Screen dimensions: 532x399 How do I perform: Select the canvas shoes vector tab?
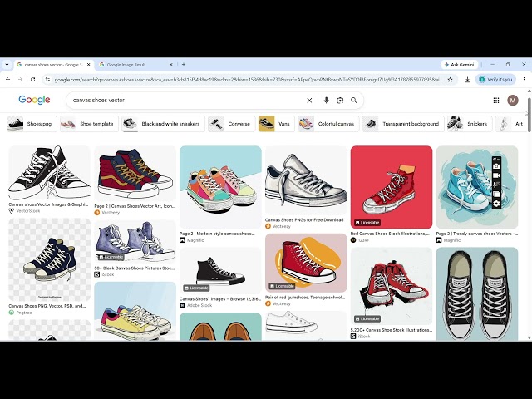[54, 65]
